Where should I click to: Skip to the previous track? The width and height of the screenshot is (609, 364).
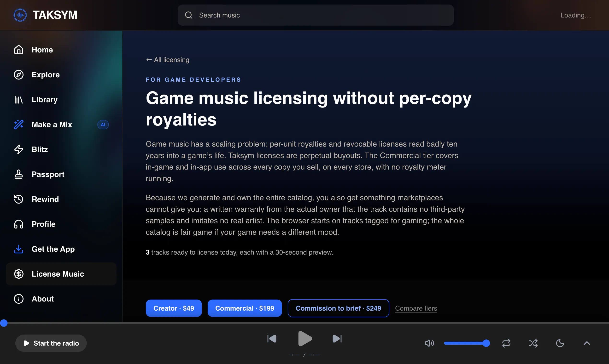tap(272, 339)
